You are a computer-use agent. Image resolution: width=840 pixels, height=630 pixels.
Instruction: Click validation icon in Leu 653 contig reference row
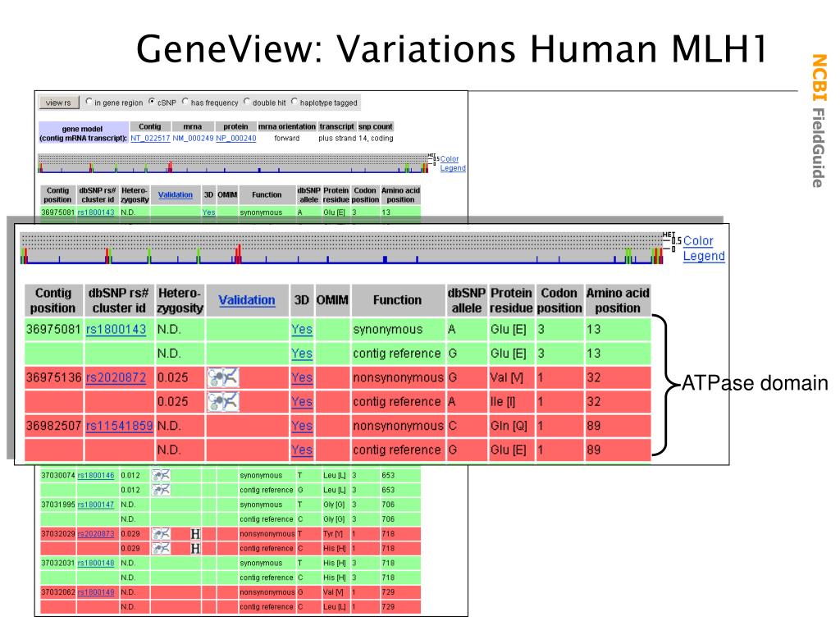(161, 490)
